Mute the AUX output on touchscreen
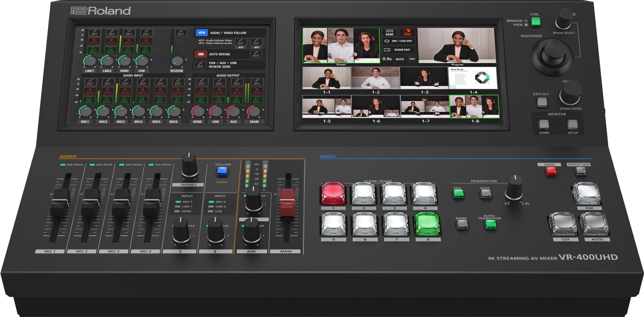 point(236,91)
